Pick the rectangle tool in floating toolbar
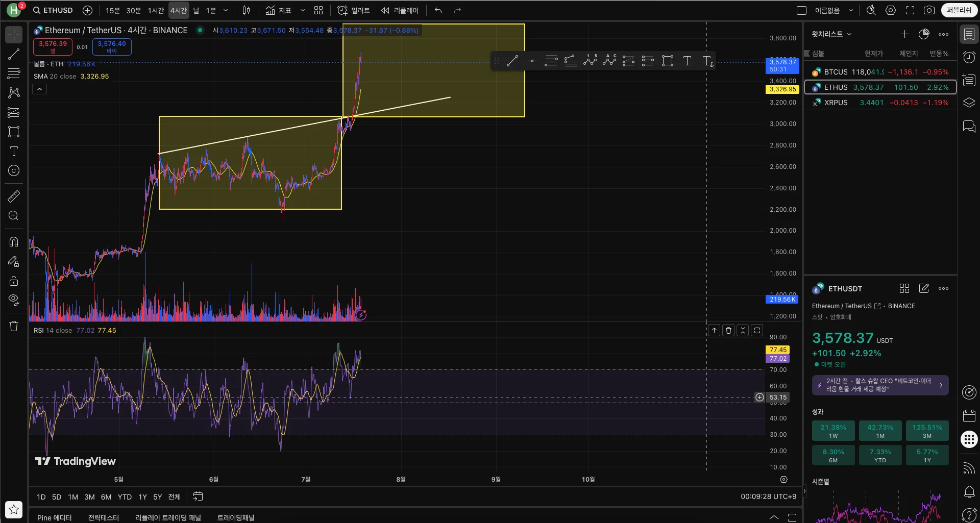 tap(668, 61)
